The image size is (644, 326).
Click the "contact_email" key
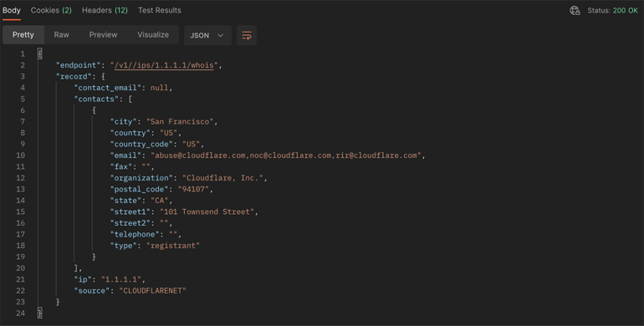point(108,88)
